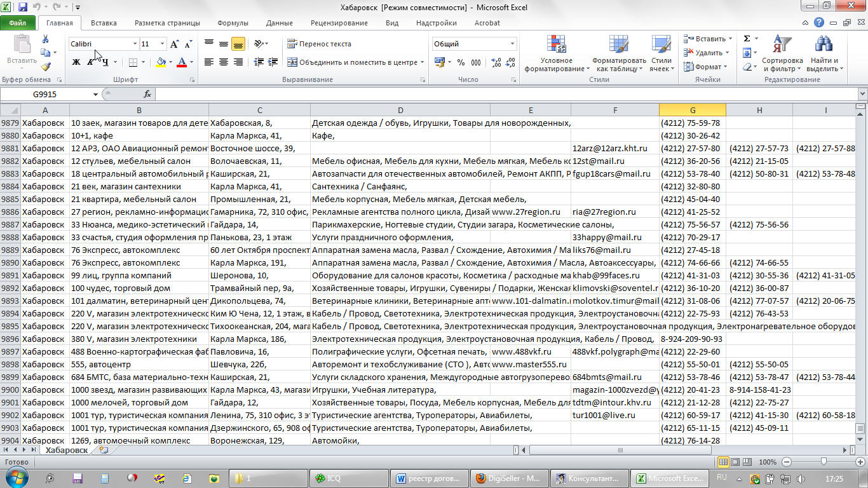Switch to the Данные tab
This screenshot has height=488, width=868.
pos(280,23)
